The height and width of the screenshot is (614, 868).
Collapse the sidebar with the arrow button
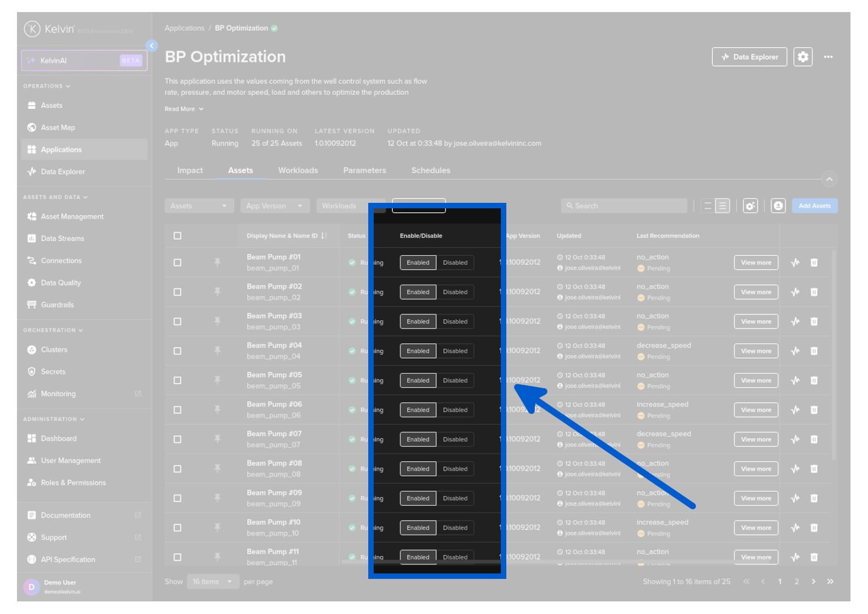152,46
